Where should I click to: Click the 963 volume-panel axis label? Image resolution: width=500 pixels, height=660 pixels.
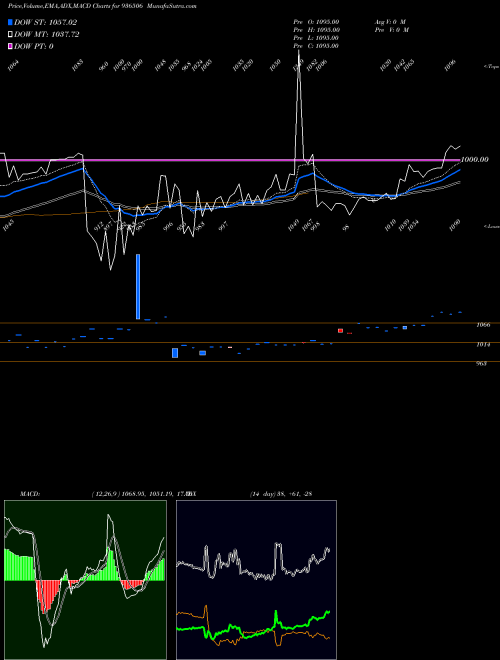[481, 363]
